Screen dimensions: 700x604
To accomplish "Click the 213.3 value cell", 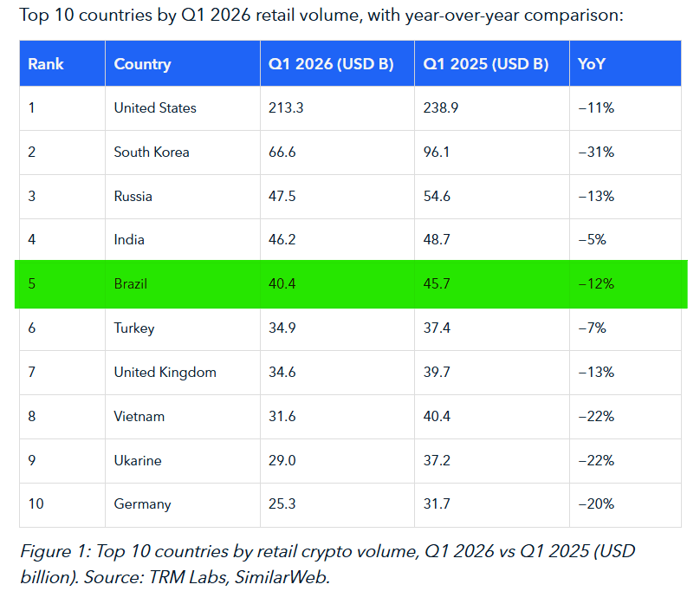I will point(282,108).
